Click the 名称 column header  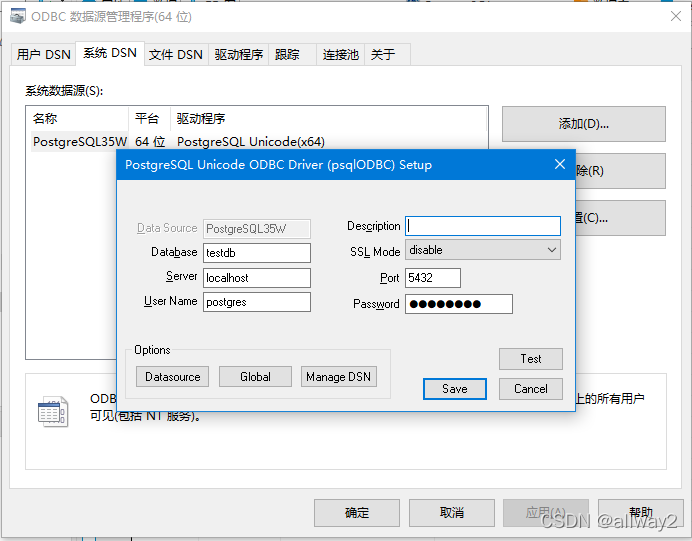79,118
